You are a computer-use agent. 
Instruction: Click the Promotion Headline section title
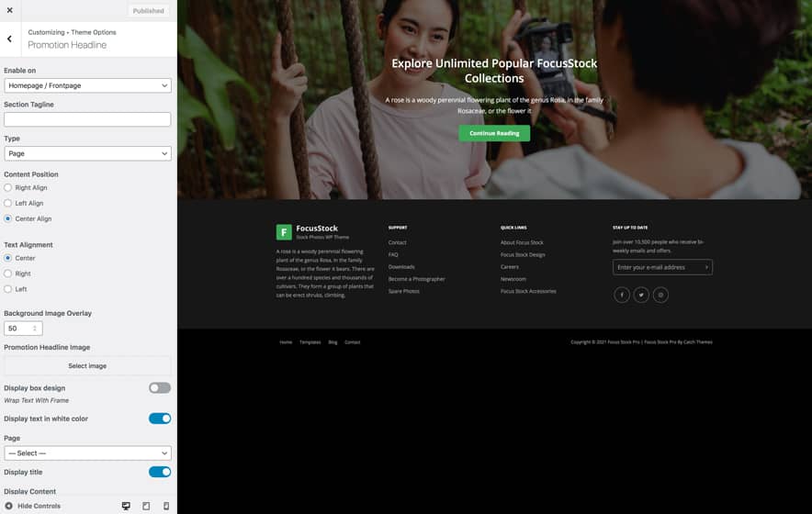tap(67, 45)
